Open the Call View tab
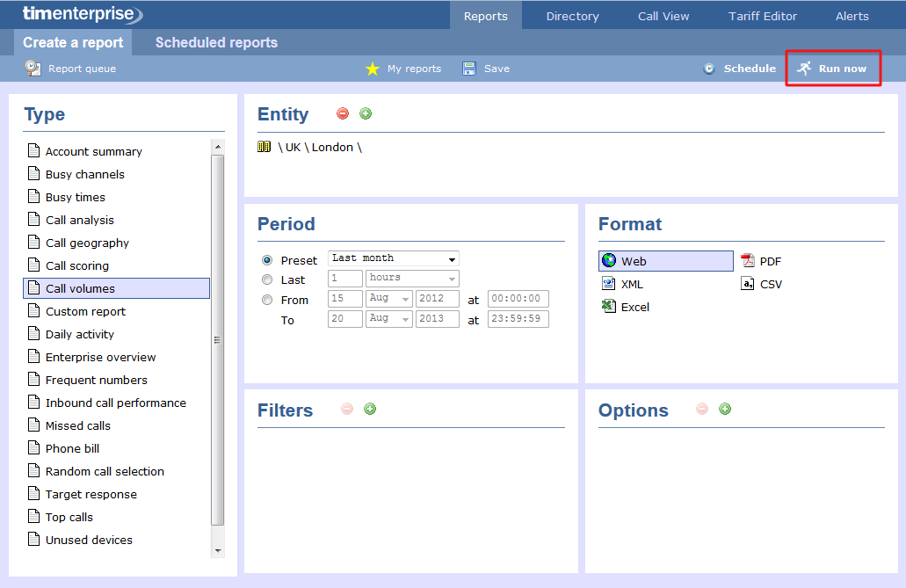The image size is (906, 588). click(x=663, y=16)
